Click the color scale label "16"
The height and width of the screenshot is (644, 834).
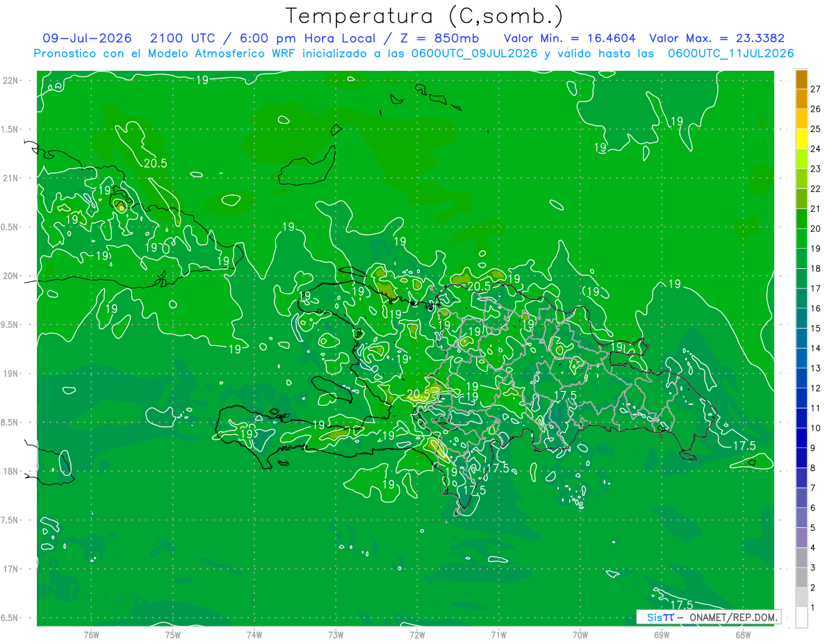pyautogui.click(x=816, y=308)
